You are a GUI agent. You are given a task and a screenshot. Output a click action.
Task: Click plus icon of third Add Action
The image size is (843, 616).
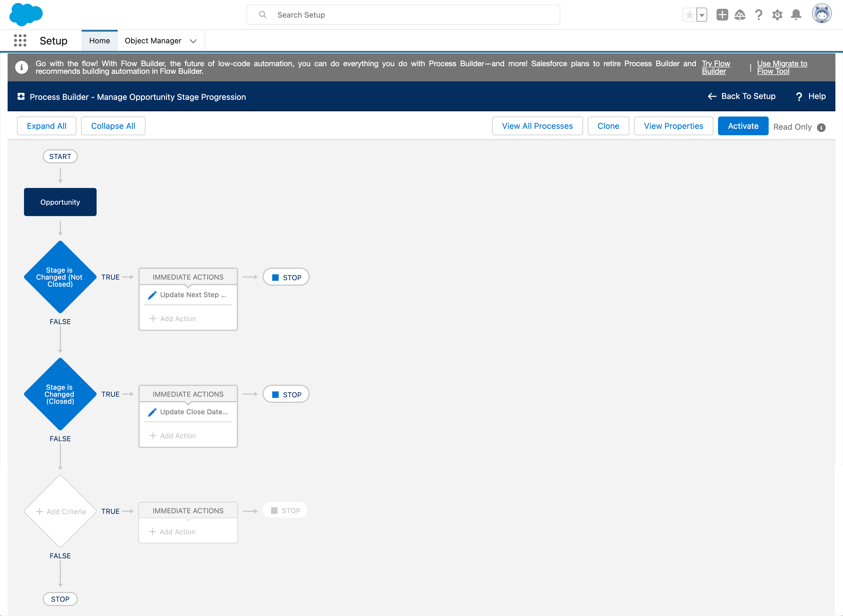click(152, 532)
